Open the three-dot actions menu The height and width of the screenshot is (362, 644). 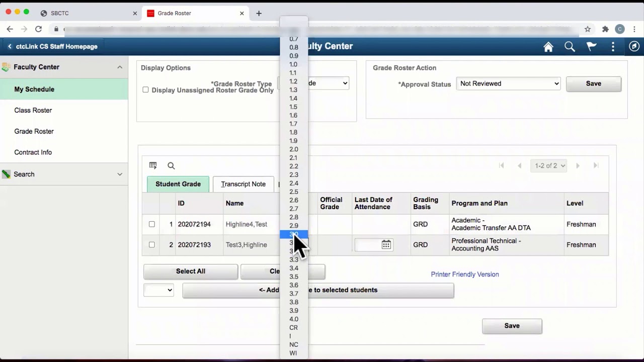pyautogui.click(x=613, y=47)
